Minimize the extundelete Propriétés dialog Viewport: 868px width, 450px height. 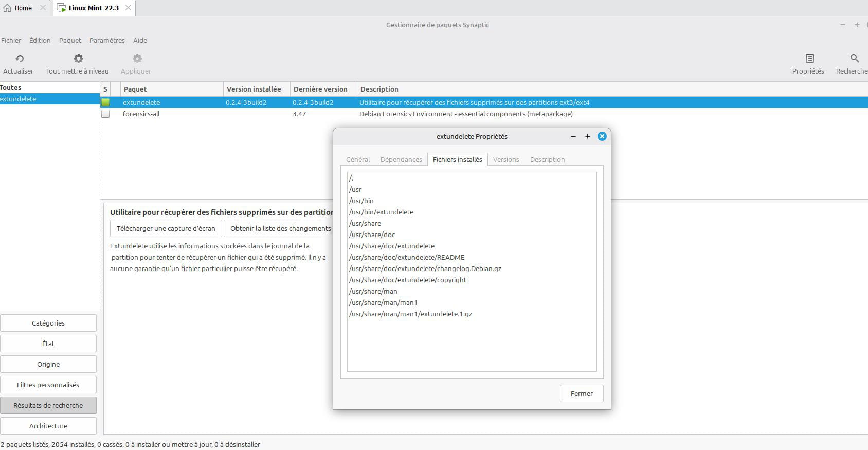coord(573,136)
